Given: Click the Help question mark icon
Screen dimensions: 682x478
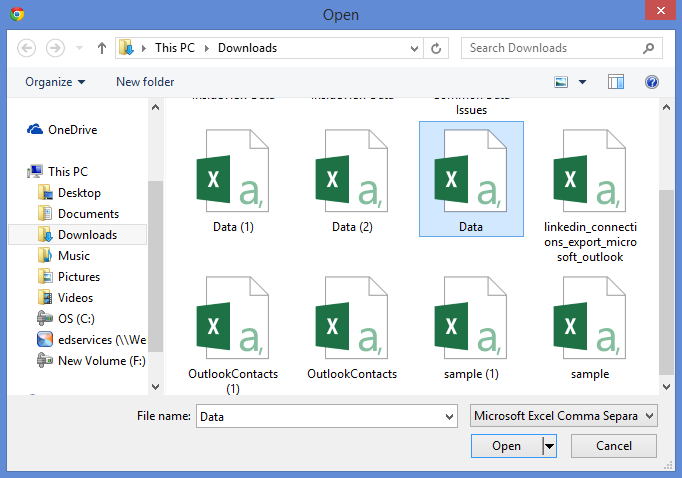Looking at the screenshot, I should point(651,82).
